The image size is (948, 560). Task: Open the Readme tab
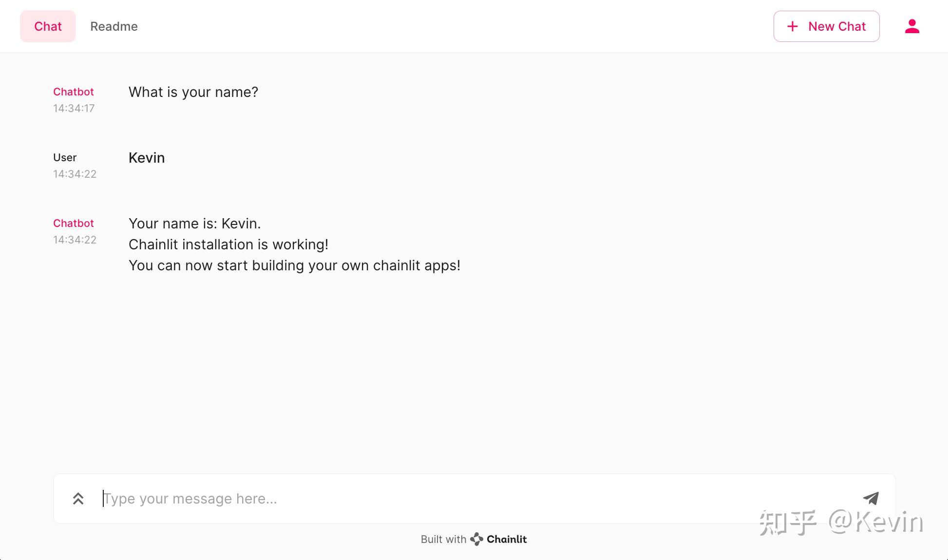coord(114,26)
